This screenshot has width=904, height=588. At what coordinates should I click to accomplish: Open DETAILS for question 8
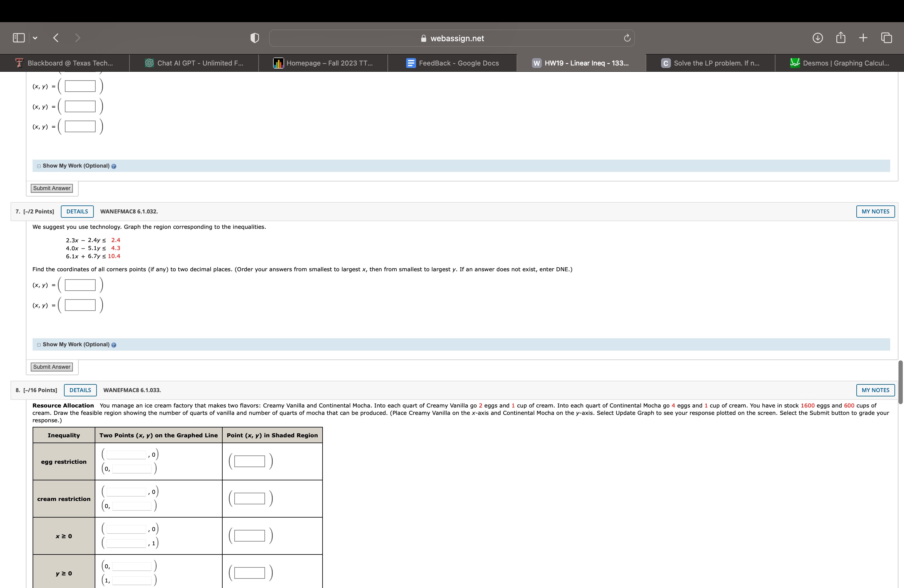click(80, 390)
